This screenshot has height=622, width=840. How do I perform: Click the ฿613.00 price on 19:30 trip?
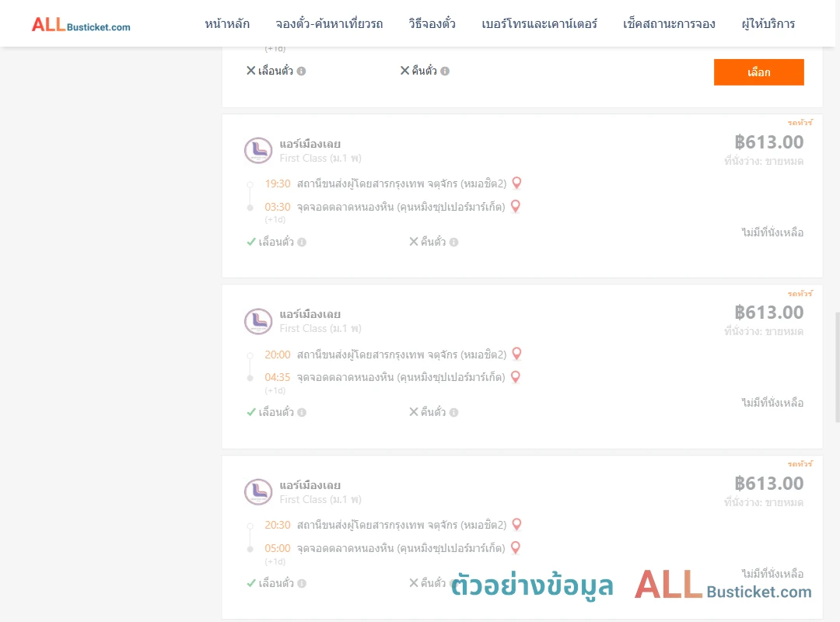pos(768,142)
